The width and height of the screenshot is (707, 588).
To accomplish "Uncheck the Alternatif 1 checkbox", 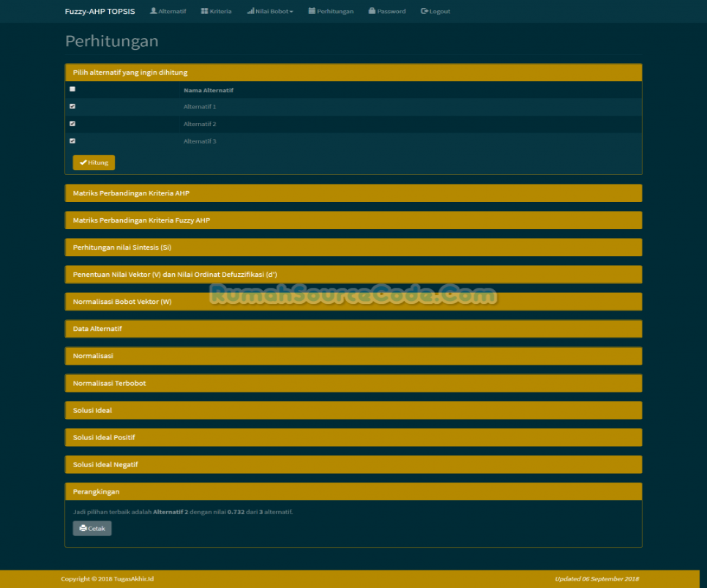I will pyautogui.click(x=72, y=106).
